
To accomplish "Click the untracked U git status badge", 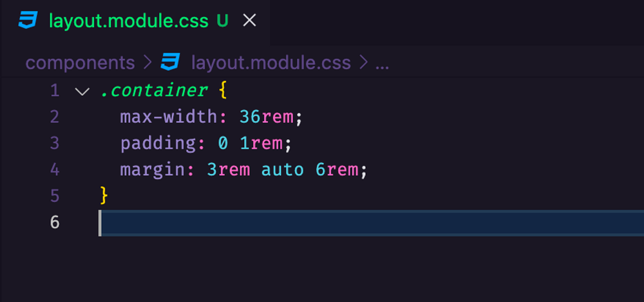I will click(x=223, y=21).
